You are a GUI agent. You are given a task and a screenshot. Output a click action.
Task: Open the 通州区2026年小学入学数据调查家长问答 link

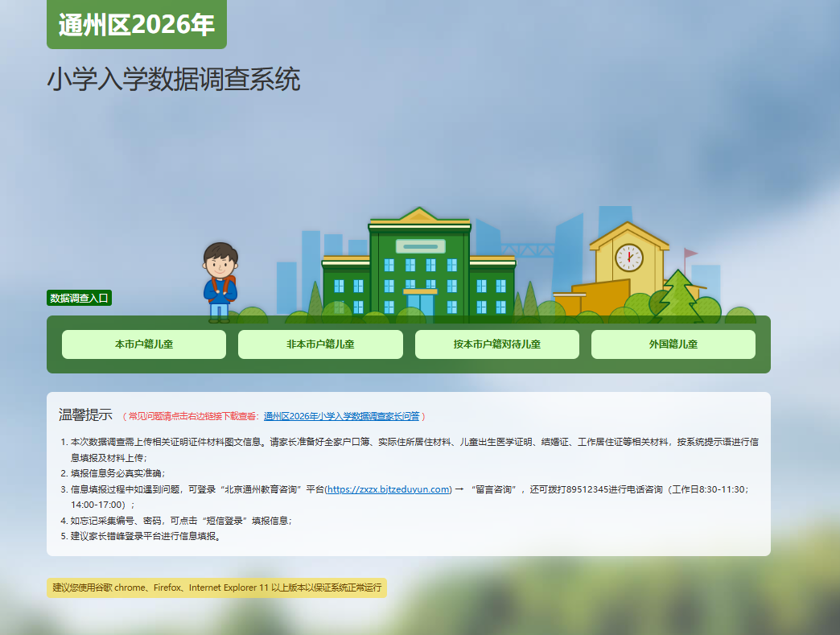342,416
